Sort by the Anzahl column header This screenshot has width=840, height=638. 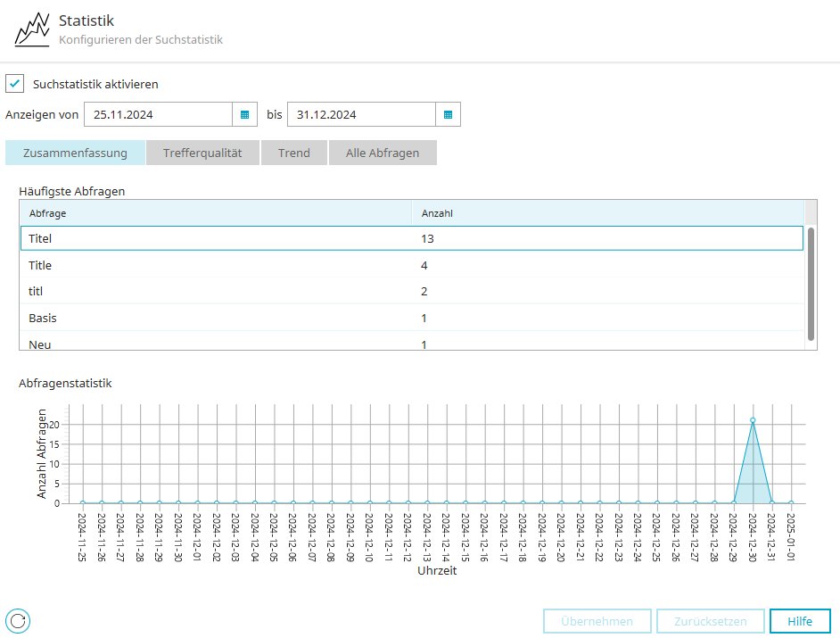606,213
